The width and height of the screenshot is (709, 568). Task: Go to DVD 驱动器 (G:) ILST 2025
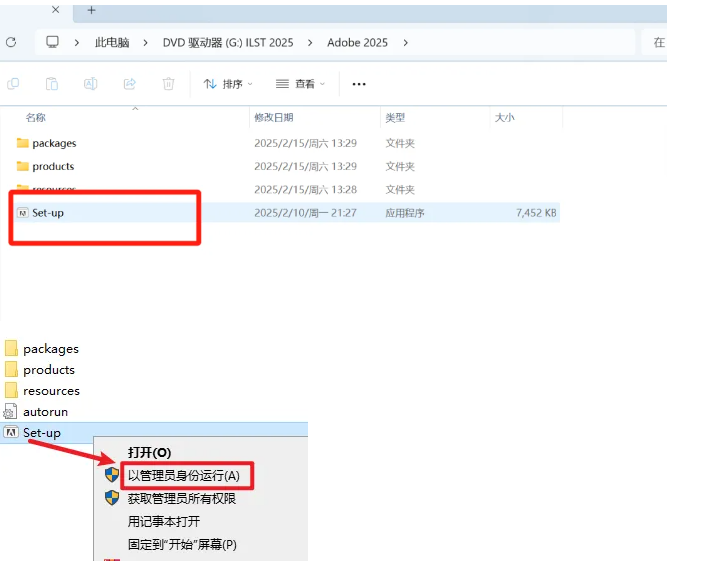coord(228,43)
